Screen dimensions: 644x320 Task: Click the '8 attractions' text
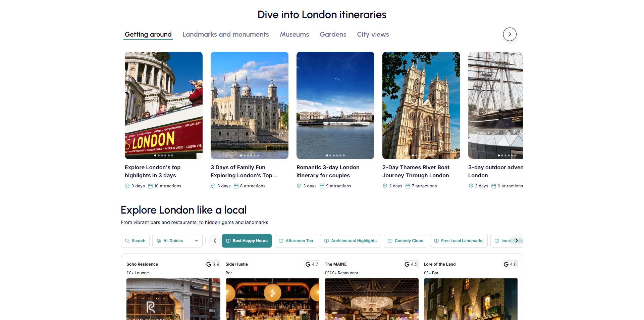click(253, 186)
